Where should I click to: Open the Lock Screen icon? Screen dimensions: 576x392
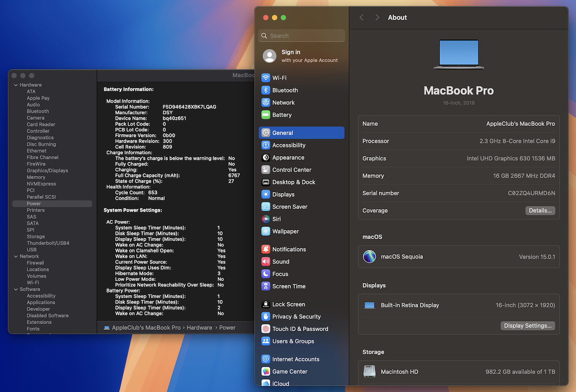[x=265, y=304]
